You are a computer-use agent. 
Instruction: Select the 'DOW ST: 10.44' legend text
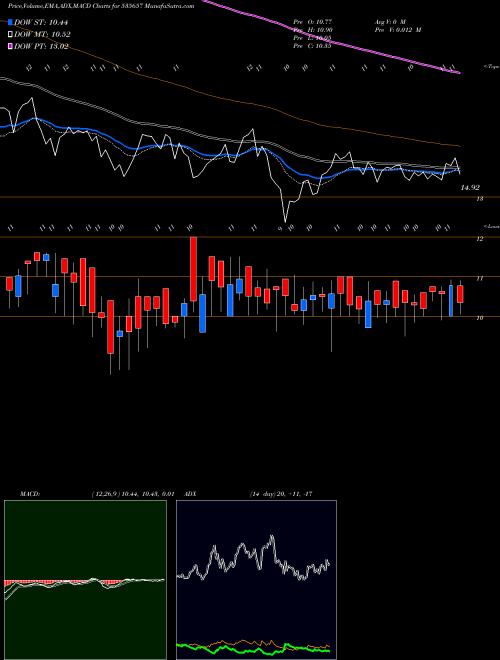(41, 22)
